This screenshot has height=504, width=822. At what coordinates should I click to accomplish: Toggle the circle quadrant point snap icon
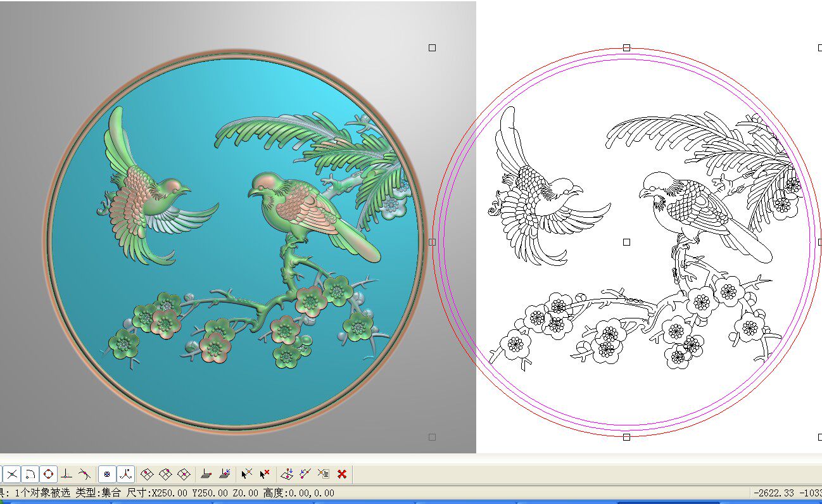[49, 474]
